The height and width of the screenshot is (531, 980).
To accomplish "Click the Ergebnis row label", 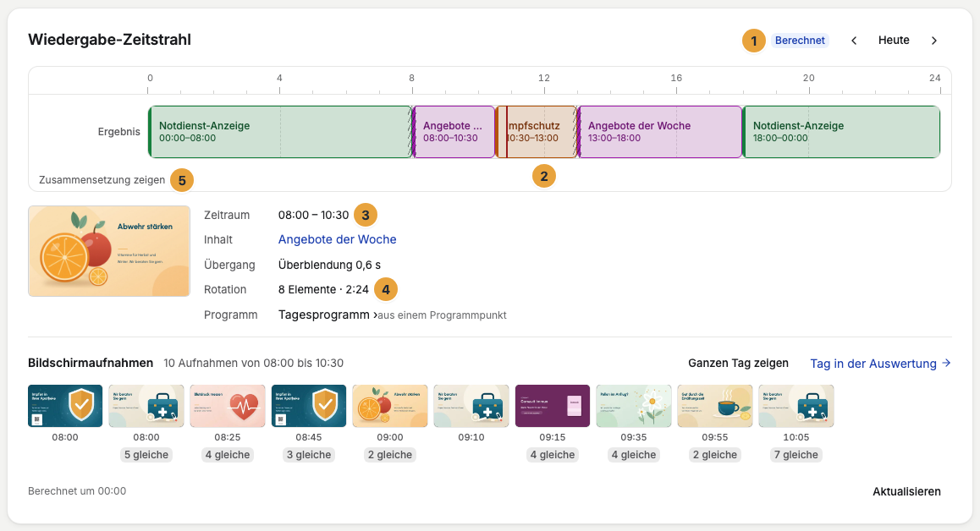I will pos(118,132).
